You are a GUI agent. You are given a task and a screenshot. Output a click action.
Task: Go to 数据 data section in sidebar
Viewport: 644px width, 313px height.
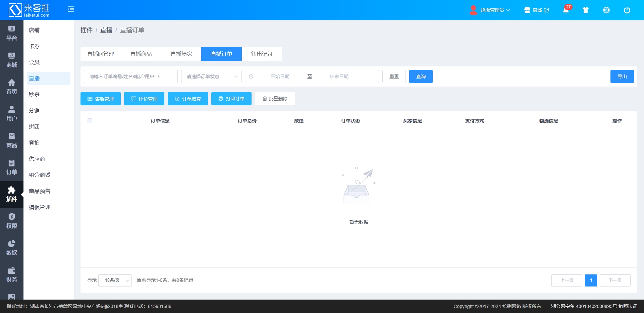tap(12, 248)
